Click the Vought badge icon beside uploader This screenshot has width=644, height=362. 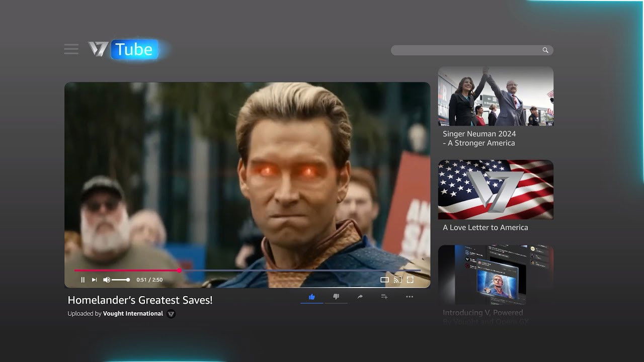(x=171, y=314)
